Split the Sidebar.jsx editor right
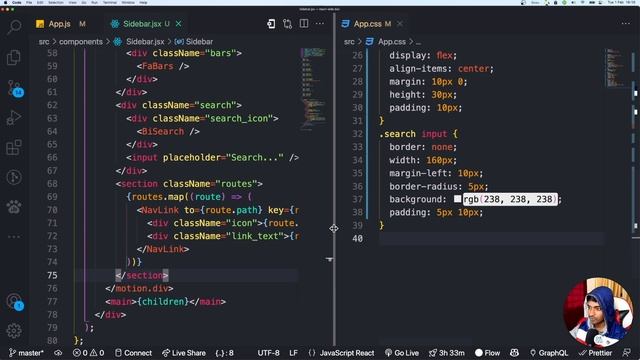This screenshot has height=360, width=640. (304, 24)
